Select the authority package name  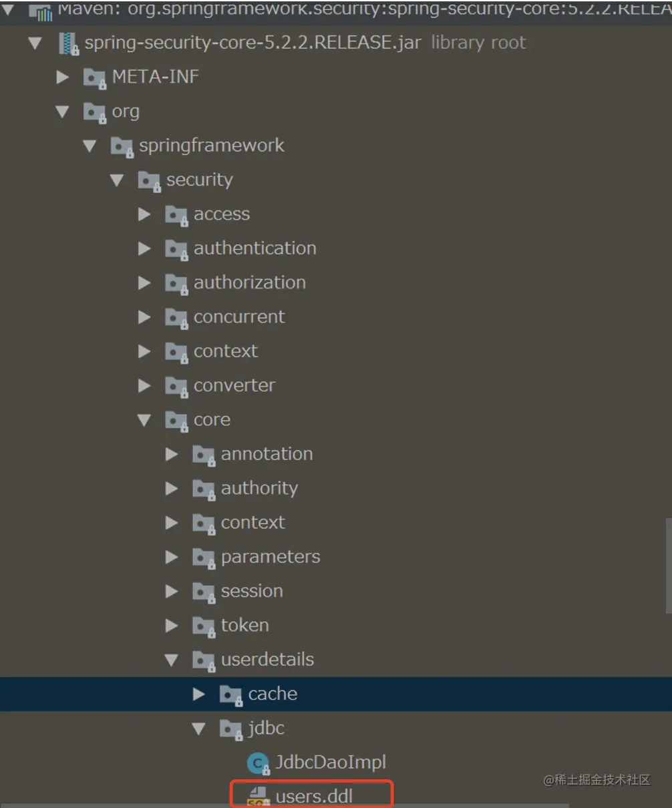[259, 489]
